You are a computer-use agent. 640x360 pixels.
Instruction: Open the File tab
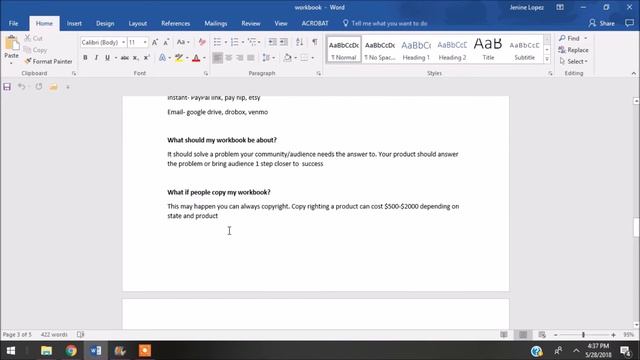tap(13, 23)
